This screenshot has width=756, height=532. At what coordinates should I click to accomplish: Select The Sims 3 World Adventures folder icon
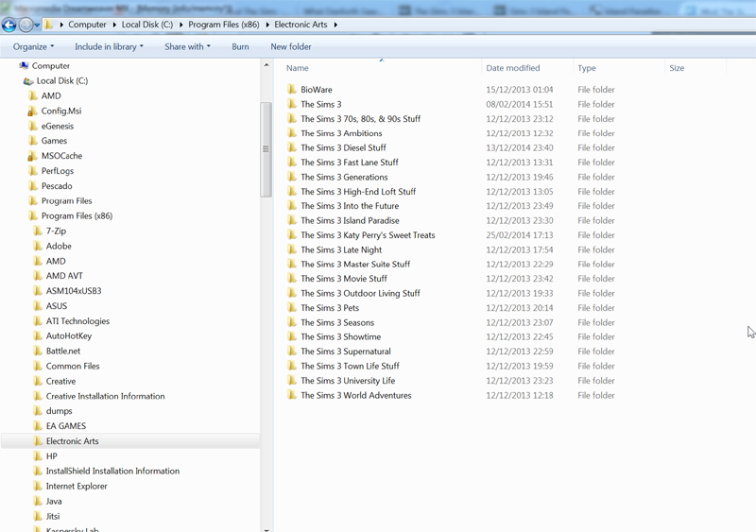point(291,395)
